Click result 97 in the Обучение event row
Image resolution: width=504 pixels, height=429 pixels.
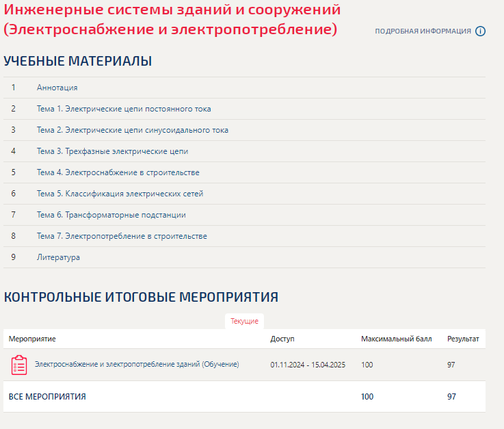point(451,365)
